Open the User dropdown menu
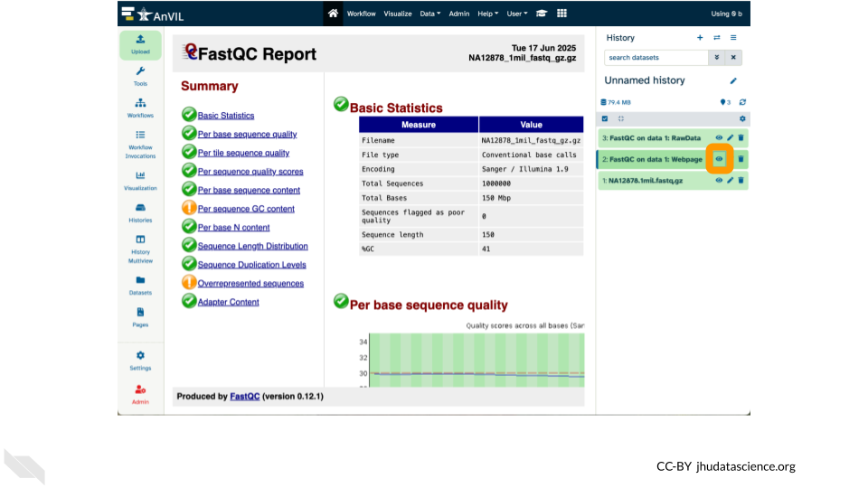Screen dimensions: 868x488 (x=517, y=14)
